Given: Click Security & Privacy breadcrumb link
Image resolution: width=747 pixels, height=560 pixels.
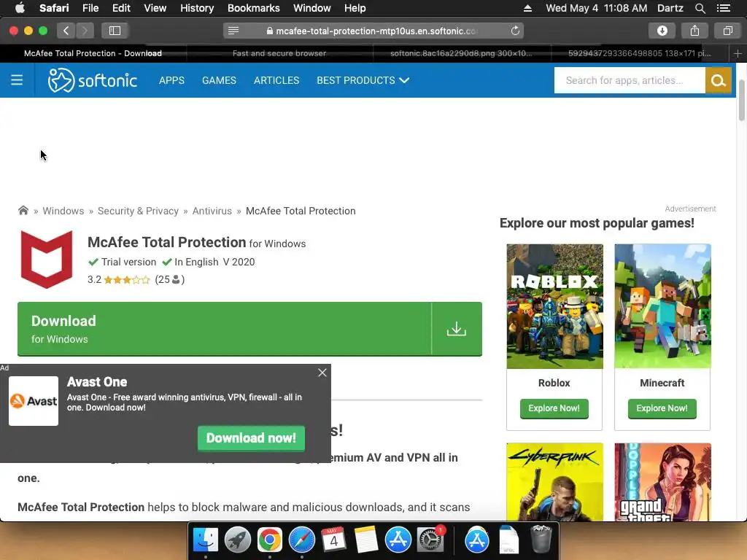Looking at the screenshot, I should 138,211.
